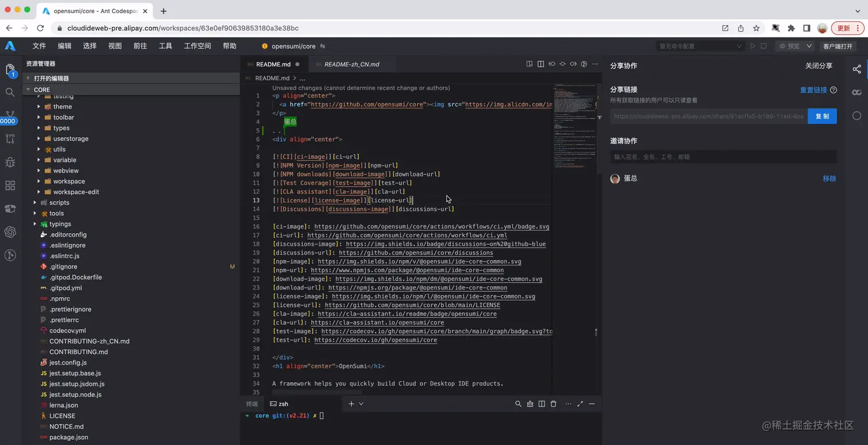Open the Debug bug icon

[x=10, y=162]
